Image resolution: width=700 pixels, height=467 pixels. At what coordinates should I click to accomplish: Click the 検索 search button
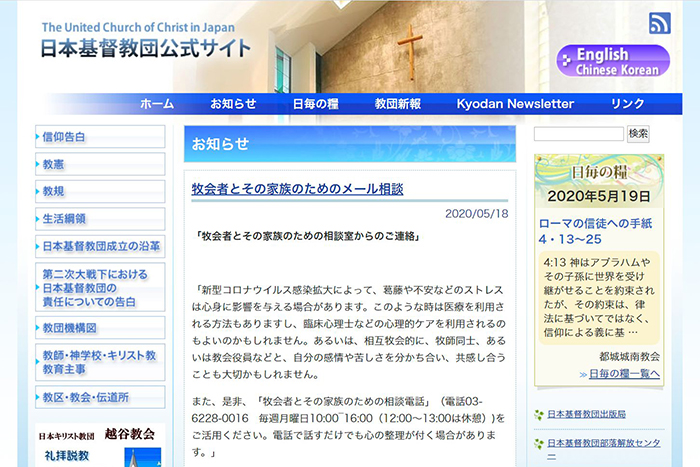coord(638,134)
